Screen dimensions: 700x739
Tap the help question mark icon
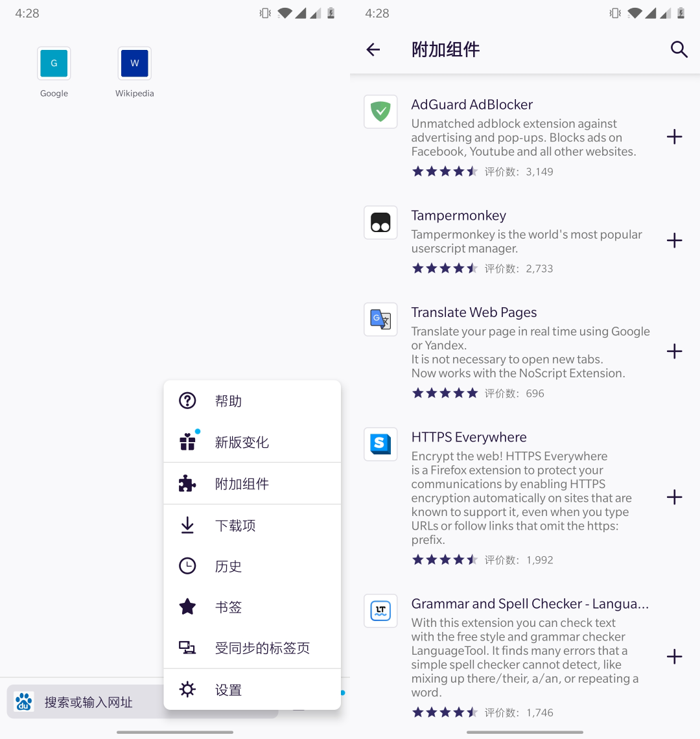coord(187,401)
